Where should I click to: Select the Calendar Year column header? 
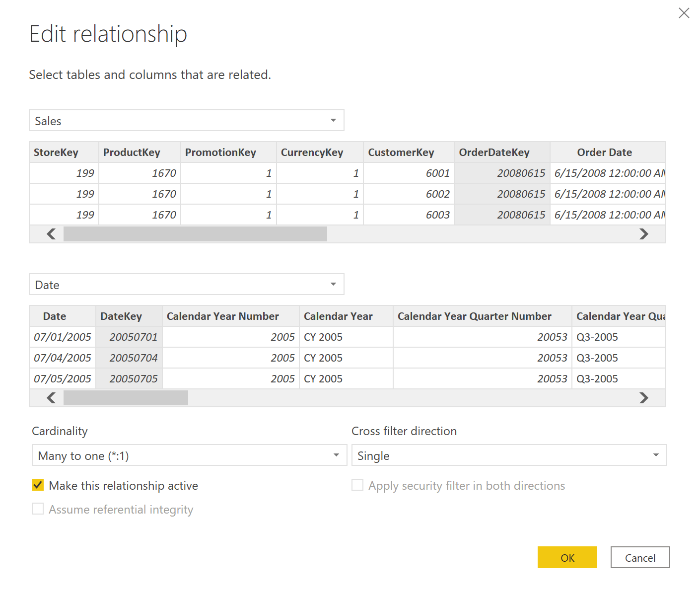pyautogui.click(x=346, y=316)
